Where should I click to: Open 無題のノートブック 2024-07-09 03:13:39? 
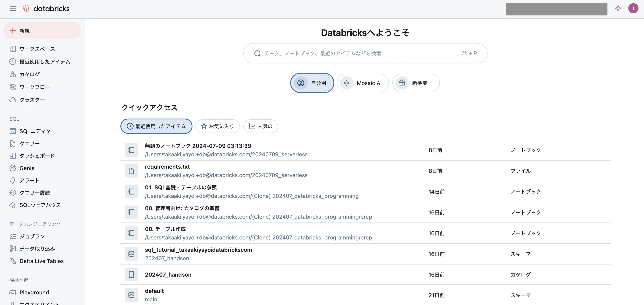point(198,146)
